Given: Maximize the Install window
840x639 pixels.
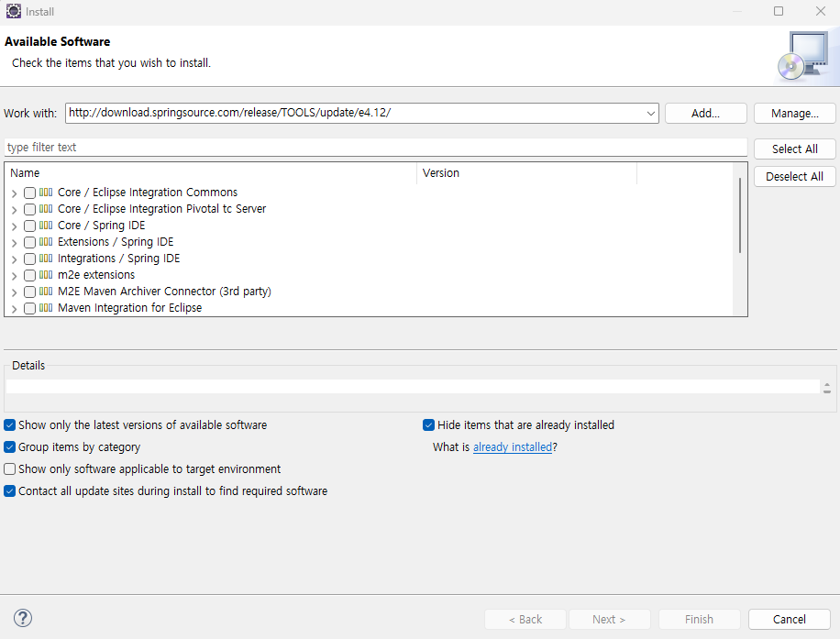Looking at the screenshot, I should tap(779, 11).
